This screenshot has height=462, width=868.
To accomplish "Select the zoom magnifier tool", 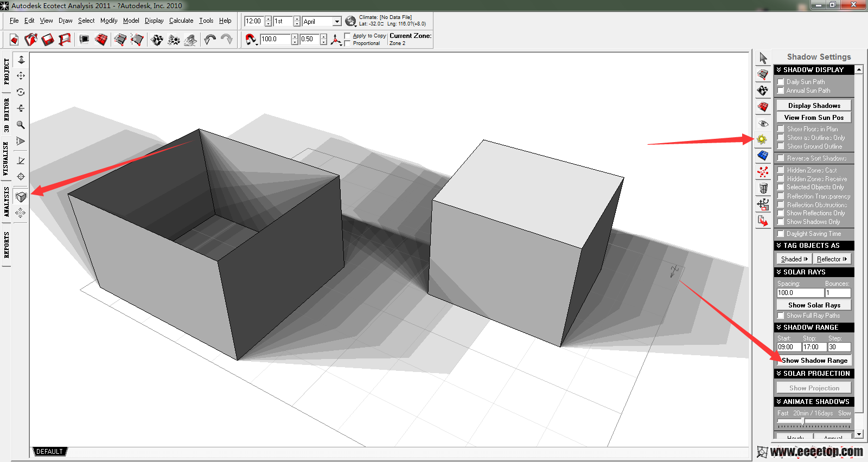I will click(x=21, y=125).
